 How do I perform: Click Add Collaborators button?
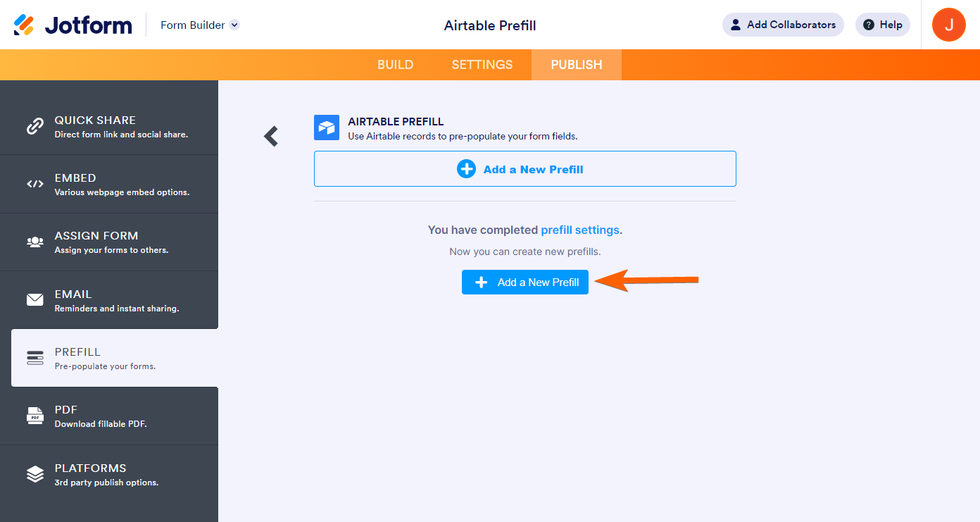tap(783, 25)
